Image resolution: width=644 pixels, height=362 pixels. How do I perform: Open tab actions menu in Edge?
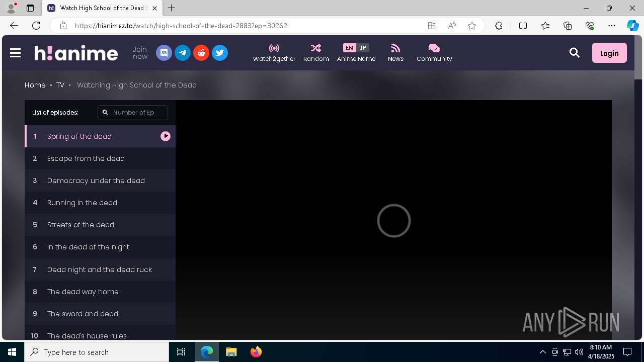tap(30, 8)
